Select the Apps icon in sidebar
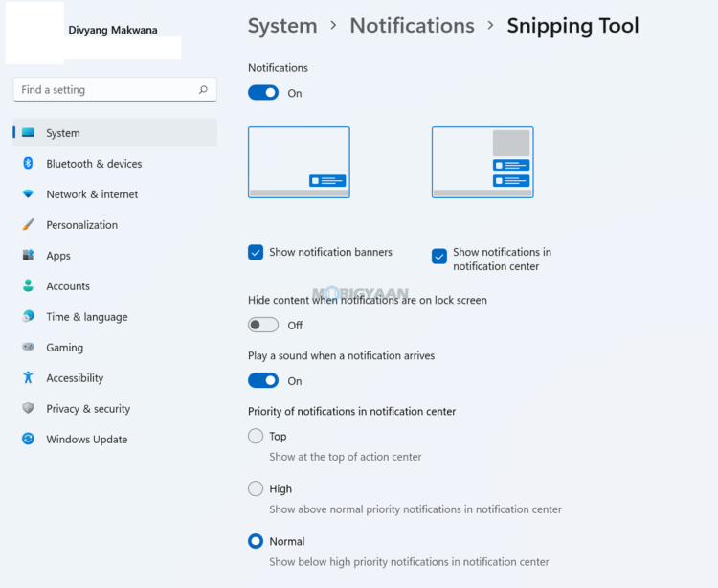 pyautogui.click(x=28, y=255)
